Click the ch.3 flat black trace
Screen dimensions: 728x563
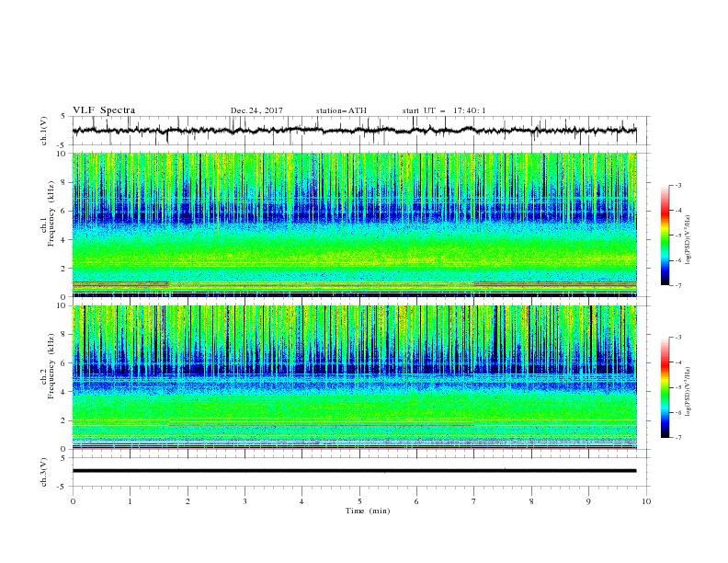coord(354,471)
